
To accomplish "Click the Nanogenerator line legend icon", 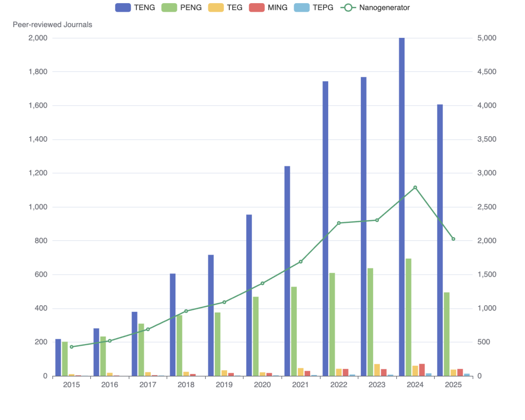I will (x=348, y=7).
